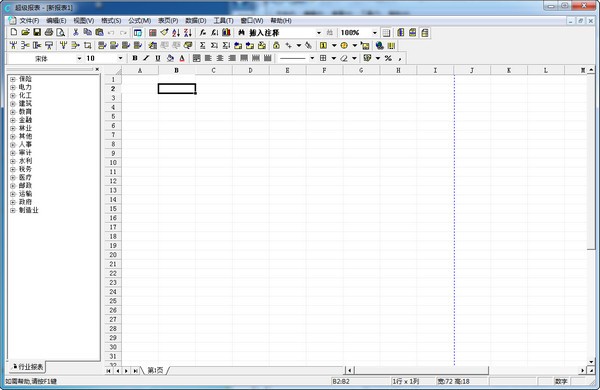The width and height of the screenshot is (600, 390).
Task: Insert a chart with the bar chart icon
Action: (x=227, y=33)
